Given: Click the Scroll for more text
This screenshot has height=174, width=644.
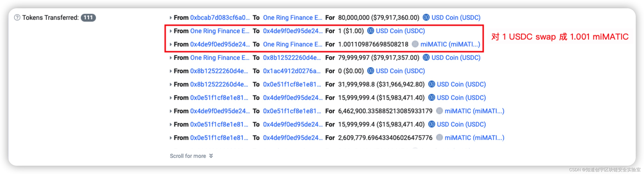Looking at the screenshot, I should (x=188, y=156).
